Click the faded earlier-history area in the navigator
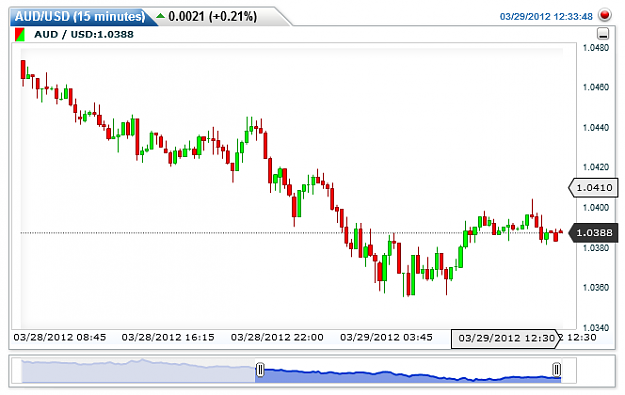Image resolution: width=625 pixels, height=395 pixels. (x=138, y=371)
